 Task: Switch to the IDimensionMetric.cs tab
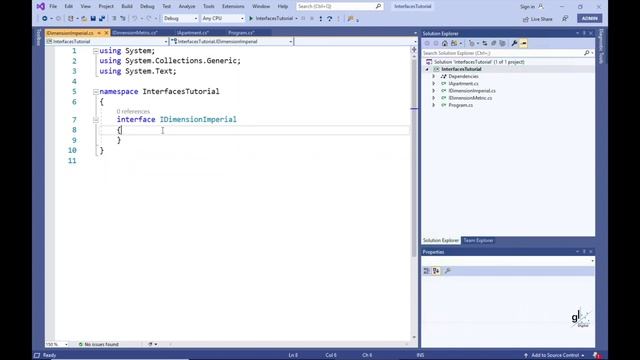[135, 33]
